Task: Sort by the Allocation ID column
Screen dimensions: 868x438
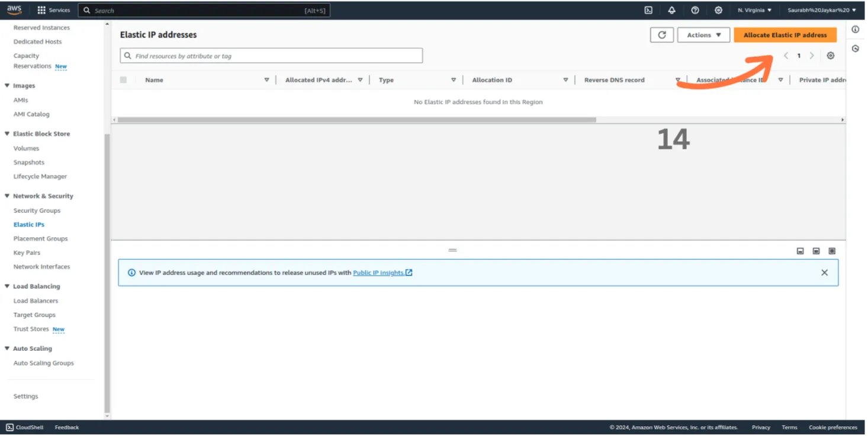Action: click(x=565, y=80)
